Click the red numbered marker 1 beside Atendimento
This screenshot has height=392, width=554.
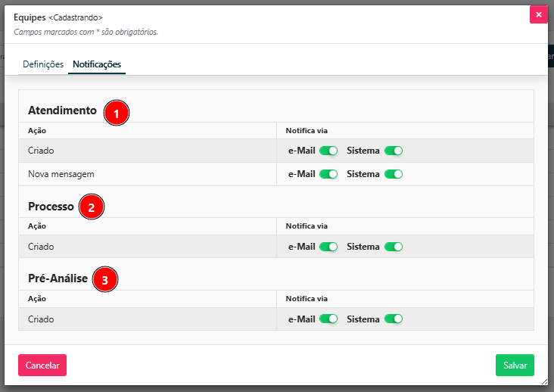pos(116,114)
